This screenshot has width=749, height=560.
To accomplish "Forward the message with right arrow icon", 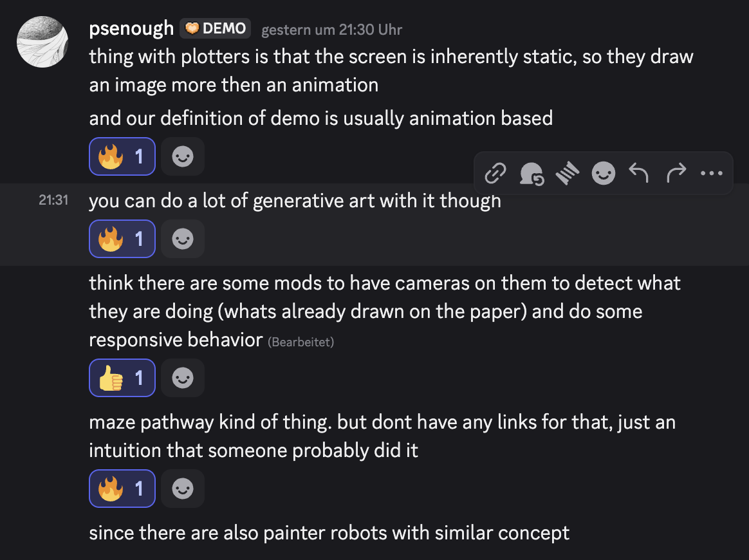I will [676, 173].
